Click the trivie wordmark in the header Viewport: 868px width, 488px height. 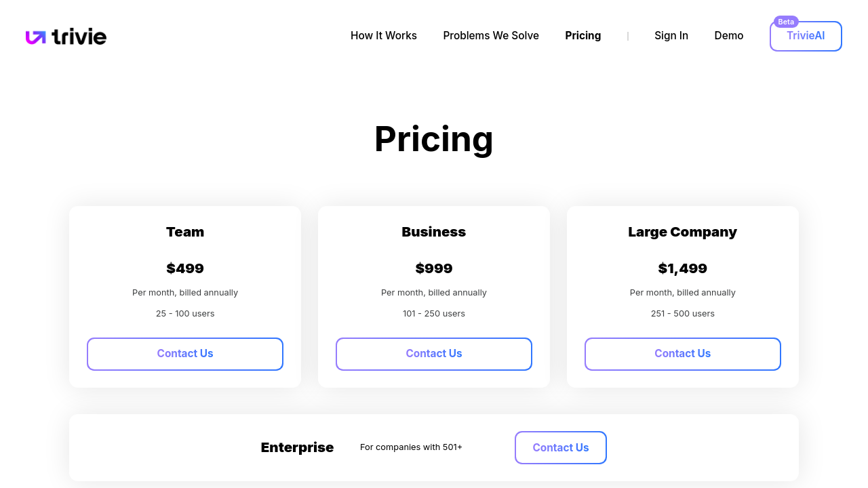[79, 37]
